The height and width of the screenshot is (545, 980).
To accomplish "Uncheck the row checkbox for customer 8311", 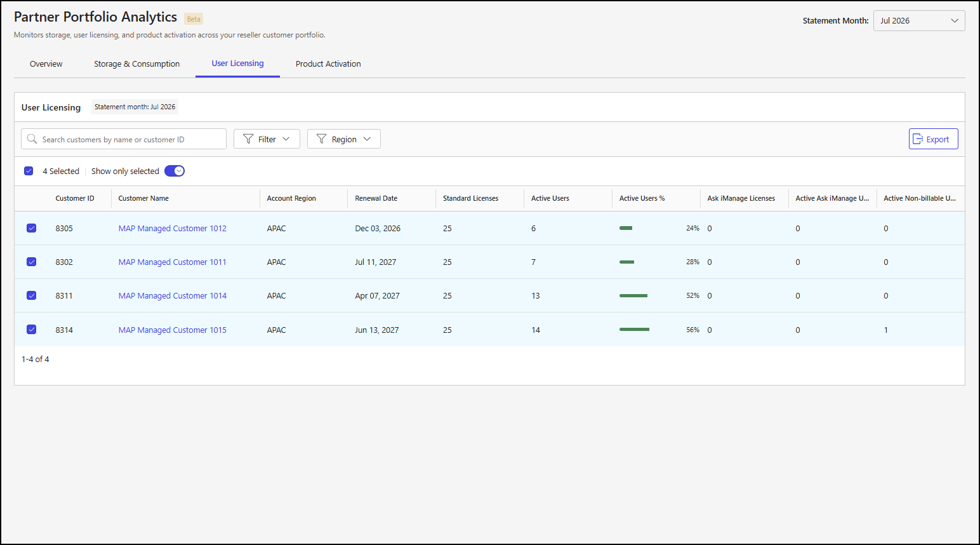I will coord(31,295).
